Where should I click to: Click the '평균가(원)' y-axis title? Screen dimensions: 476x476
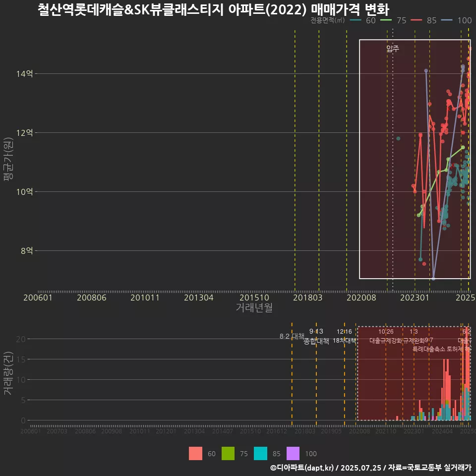[x=8, y=159]
